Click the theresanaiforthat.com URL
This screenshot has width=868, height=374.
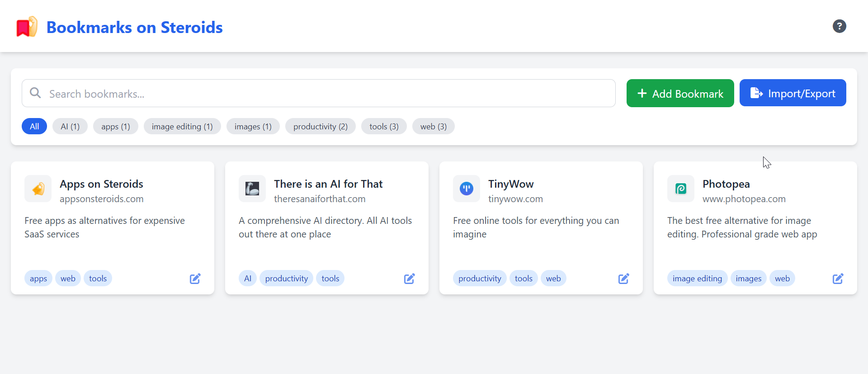[x=320, y=199]
